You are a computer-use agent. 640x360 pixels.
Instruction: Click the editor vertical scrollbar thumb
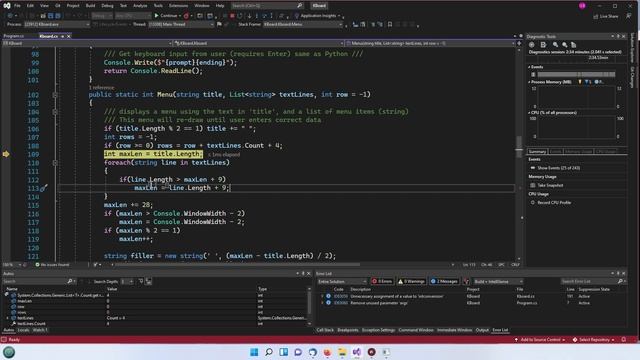[519, 146]
